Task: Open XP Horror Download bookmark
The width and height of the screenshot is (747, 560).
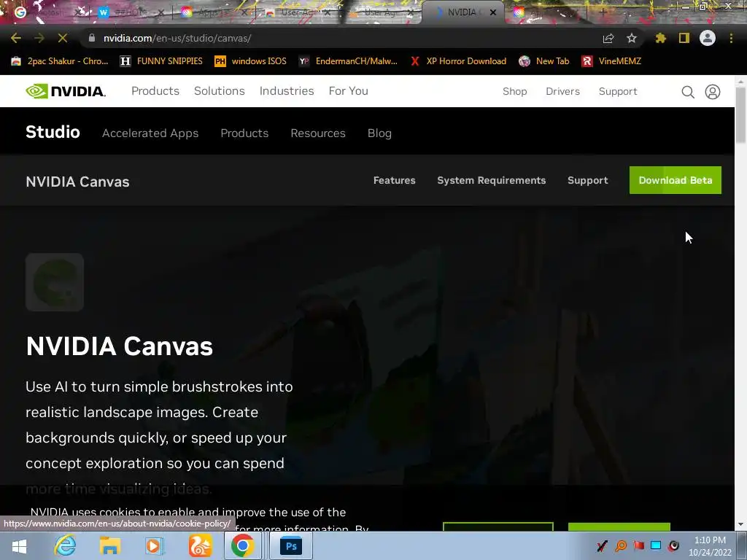Action: pos(458,61)
